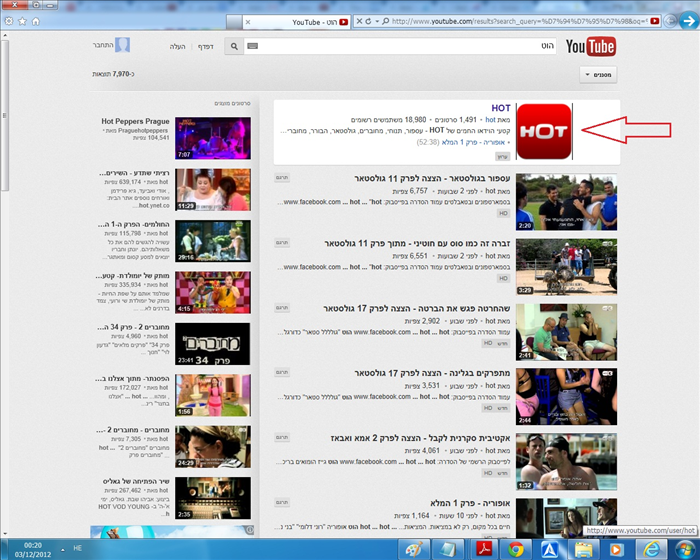
Task: Play the 1:32 shirtless men thumbnail
Action: [x=567, y=462]
